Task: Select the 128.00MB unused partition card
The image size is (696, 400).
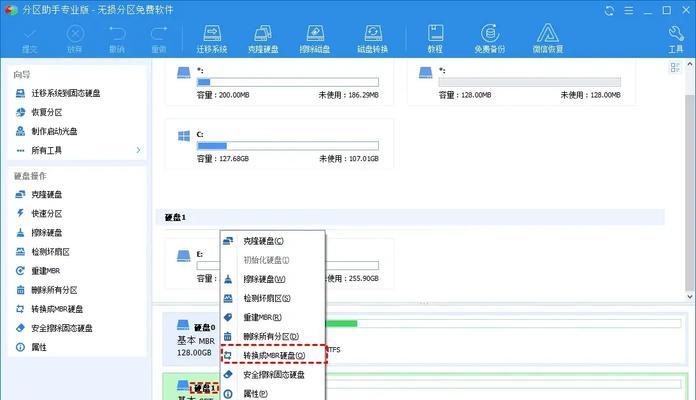Action: click(521, 83)
